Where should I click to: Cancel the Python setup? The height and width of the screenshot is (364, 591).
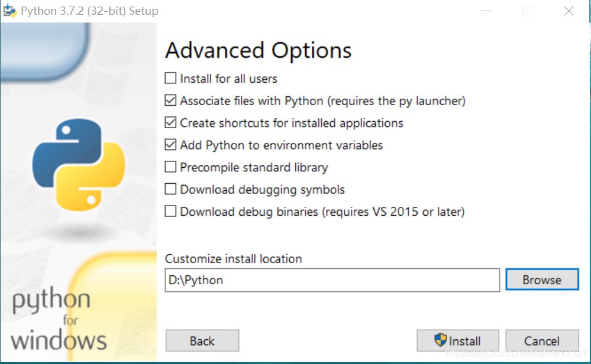tap(542, 341)
